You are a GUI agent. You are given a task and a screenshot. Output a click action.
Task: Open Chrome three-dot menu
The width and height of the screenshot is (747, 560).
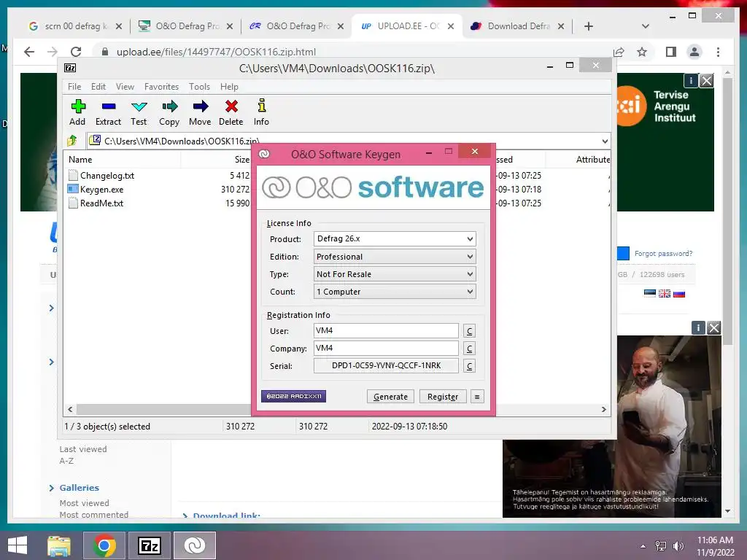718,52
